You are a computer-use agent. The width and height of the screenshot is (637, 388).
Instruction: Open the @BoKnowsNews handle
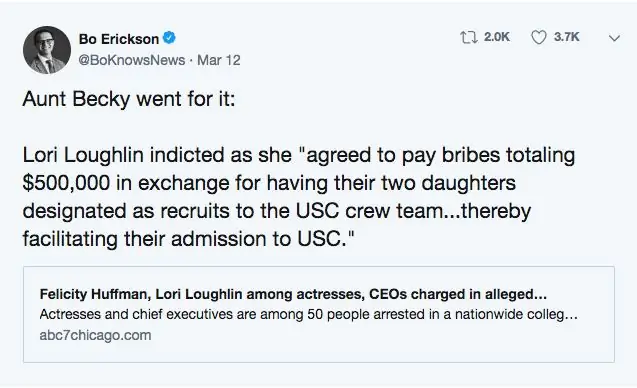pos(132,60)
